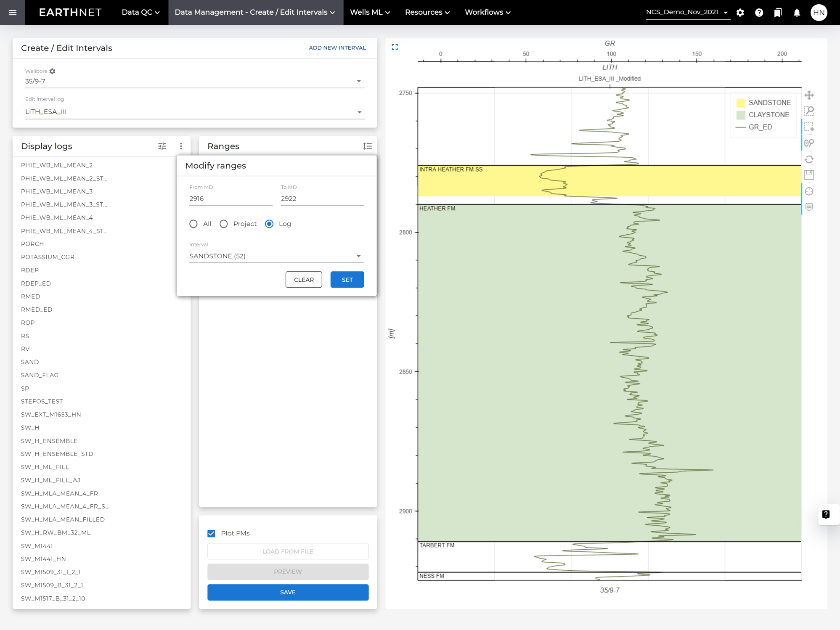Save plot using the disk icon

click(x=809, y=175)
